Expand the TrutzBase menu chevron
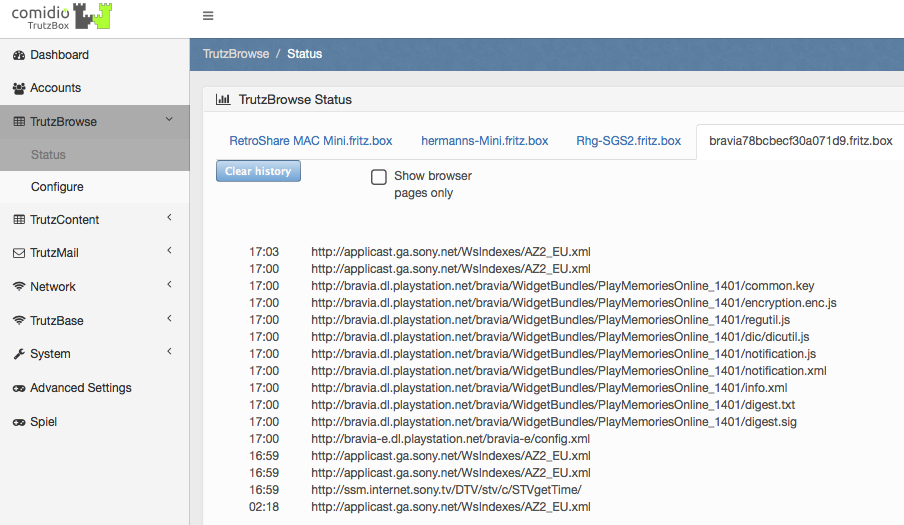Image resolution: width=904 pixels, height=525 pixels. click(x=170, y=318)
